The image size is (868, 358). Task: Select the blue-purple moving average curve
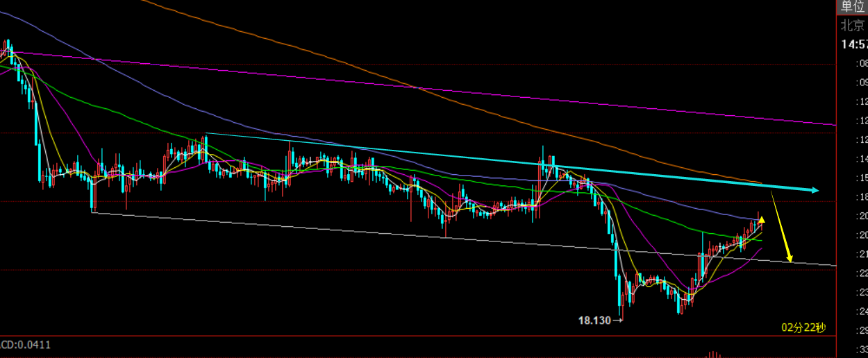(x=278, y=137)
